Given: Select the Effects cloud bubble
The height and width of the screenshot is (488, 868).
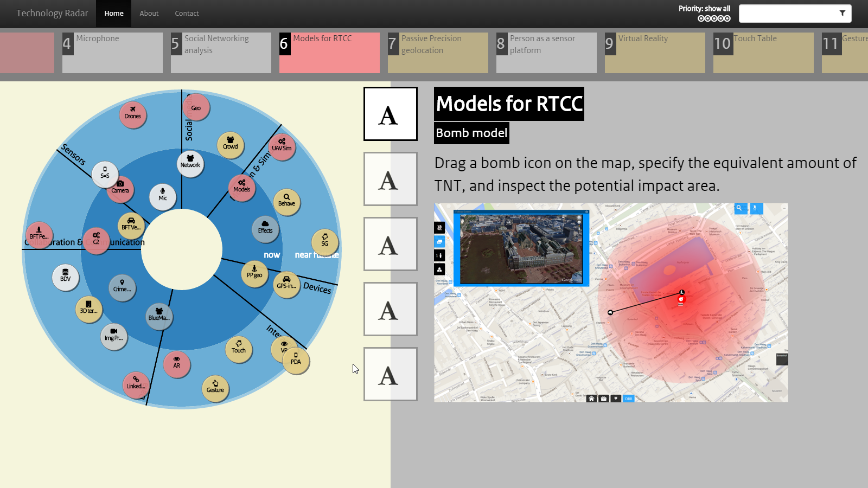Looking at the screenshot, I should click(x=265, y=229).
